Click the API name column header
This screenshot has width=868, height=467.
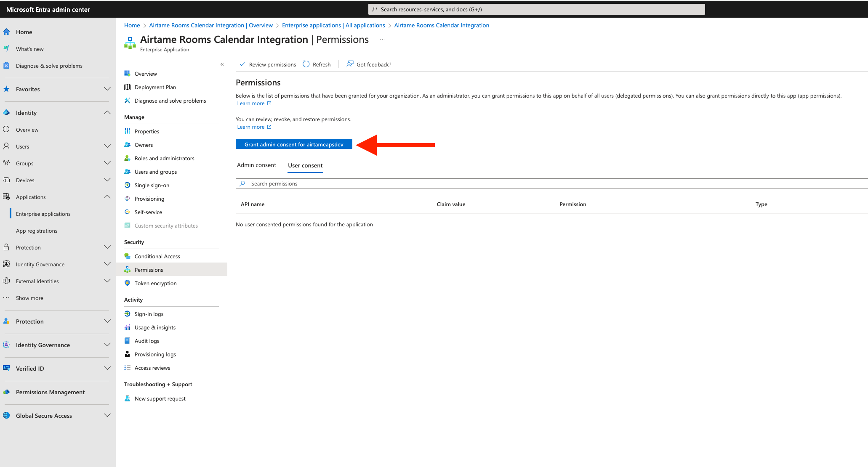(x=253, y=204)
